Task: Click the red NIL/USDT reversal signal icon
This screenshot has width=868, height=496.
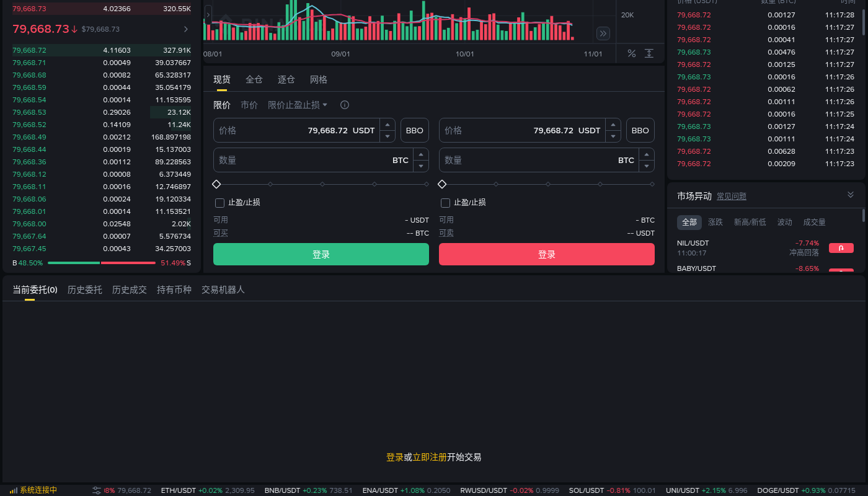Action: click(841, 248)
